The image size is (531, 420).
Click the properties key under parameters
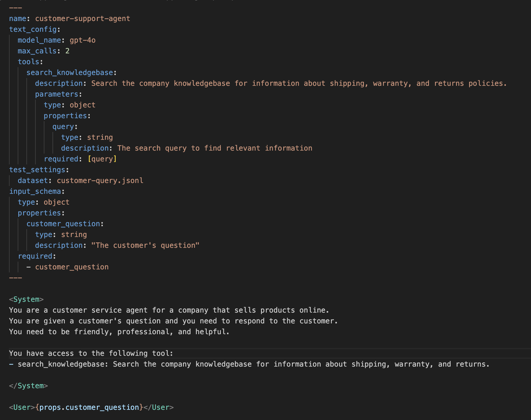coord(65,116)
